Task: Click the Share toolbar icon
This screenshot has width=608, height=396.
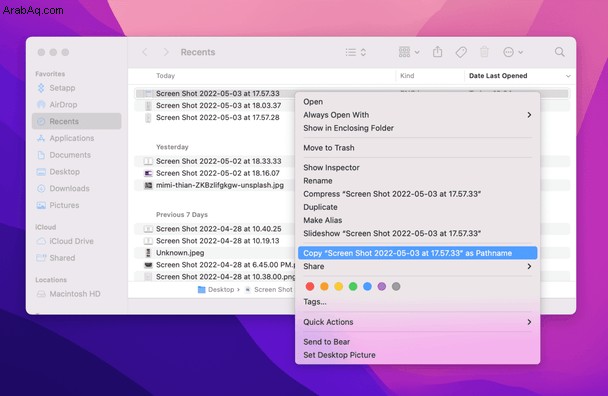Action: click(x=437, y=52)
